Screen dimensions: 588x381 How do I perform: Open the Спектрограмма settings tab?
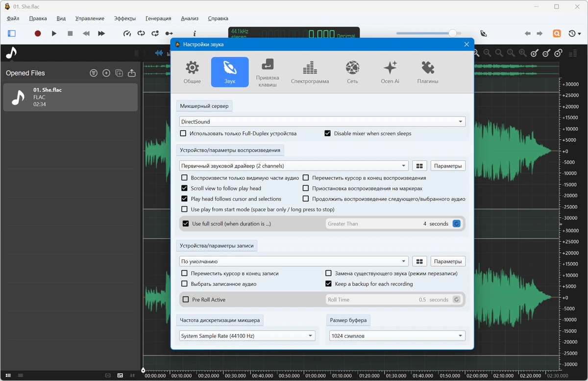click(310, 73)
